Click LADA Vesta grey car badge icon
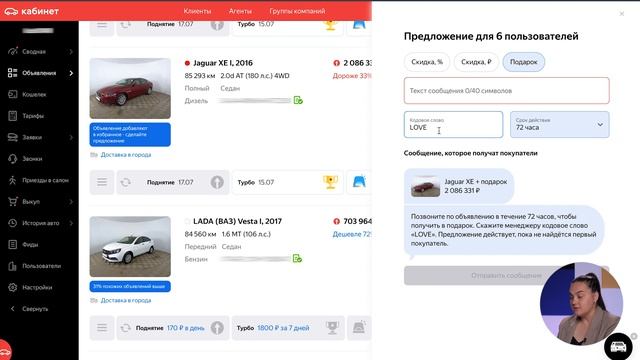This screenshot has height=360, width=640. point(359,328)
